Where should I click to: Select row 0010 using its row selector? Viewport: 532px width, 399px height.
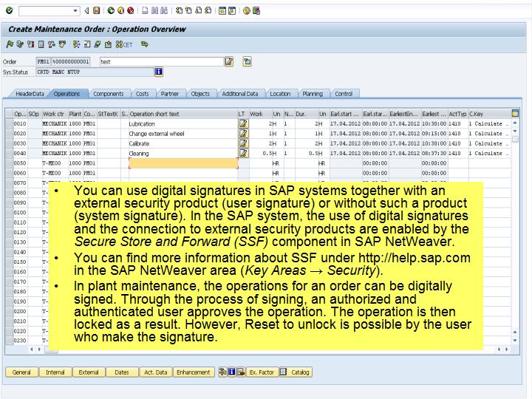(10, 124)
